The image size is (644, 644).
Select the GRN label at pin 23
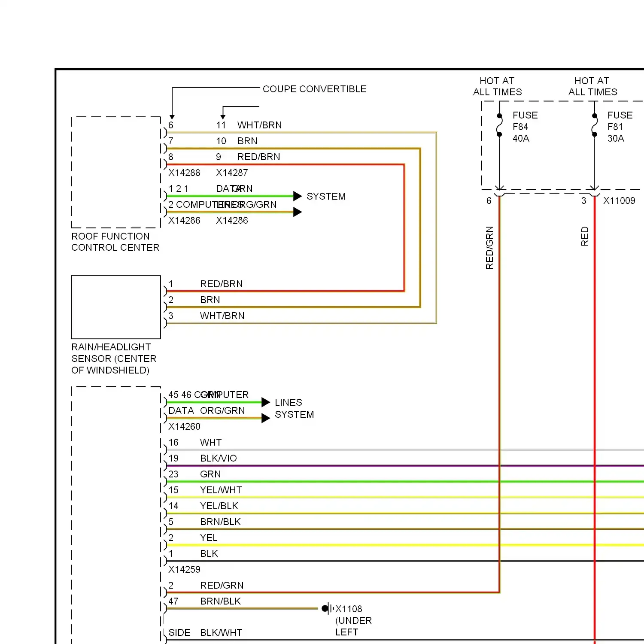[x=210, y=474]
